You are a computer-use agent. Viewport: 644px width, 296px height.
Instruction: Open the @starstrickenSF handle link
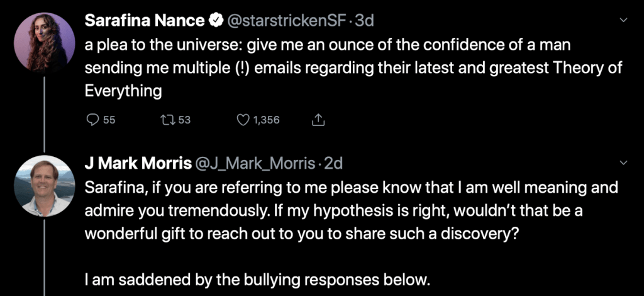pos(286,21)
